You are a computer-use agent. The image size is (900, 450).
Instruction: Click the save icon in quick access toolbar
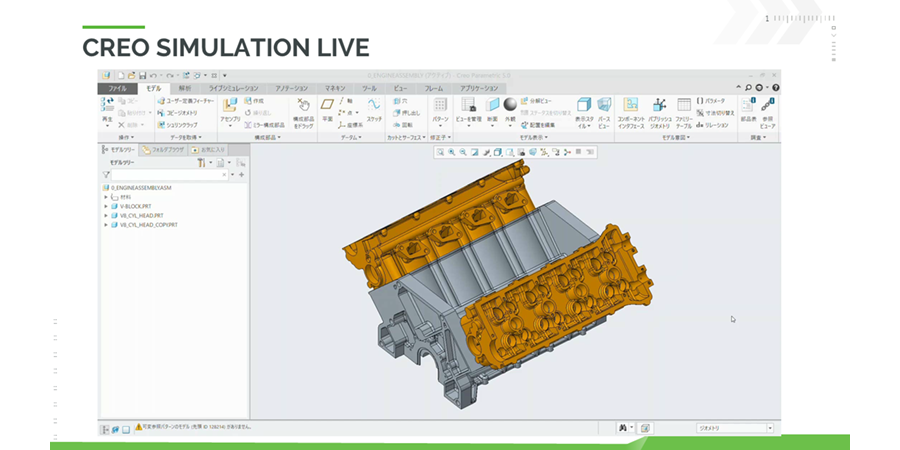pyautogui.click(x=142, y=76)
